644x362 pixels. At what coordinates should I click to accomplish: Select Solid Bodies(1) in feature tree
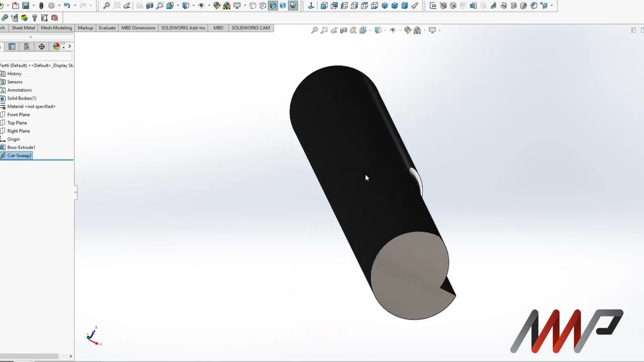(22, 98)
